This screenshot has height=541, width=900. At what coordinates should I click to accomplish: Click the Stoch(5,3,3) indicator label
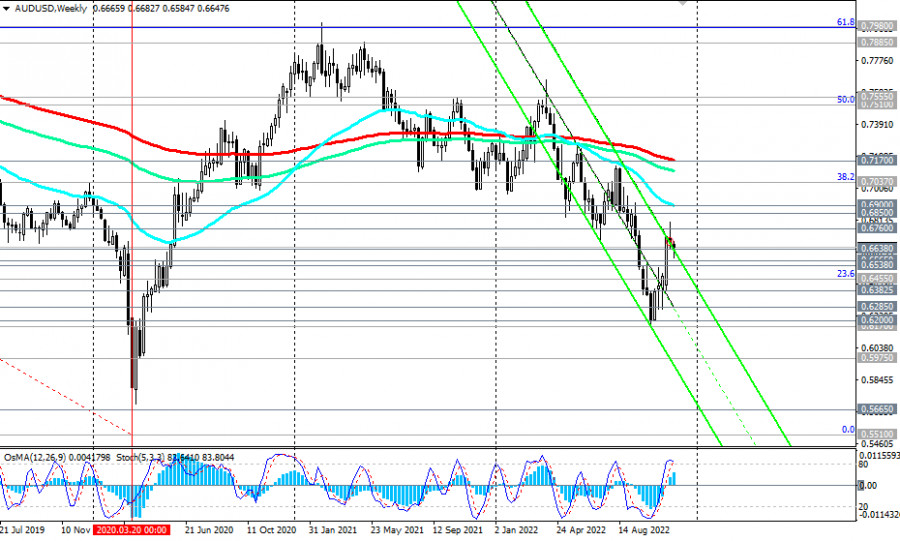click(x=137, y=457)
